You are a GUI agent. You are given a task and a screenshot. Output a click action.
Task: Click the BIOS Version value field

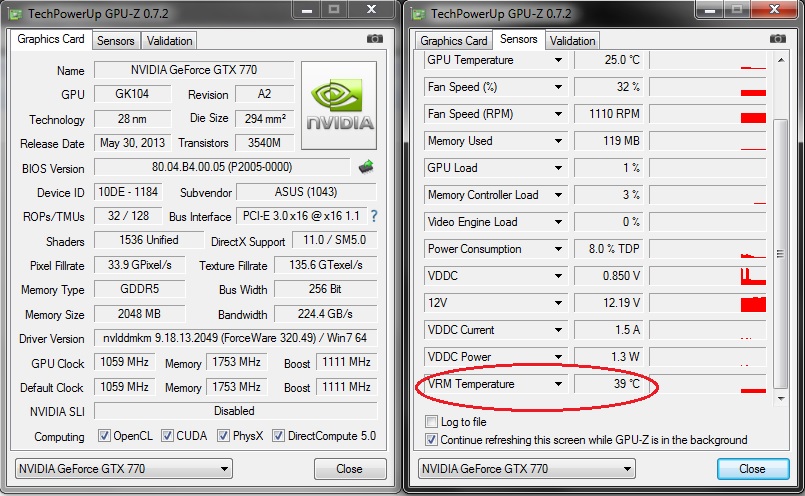tap(222, 167)
